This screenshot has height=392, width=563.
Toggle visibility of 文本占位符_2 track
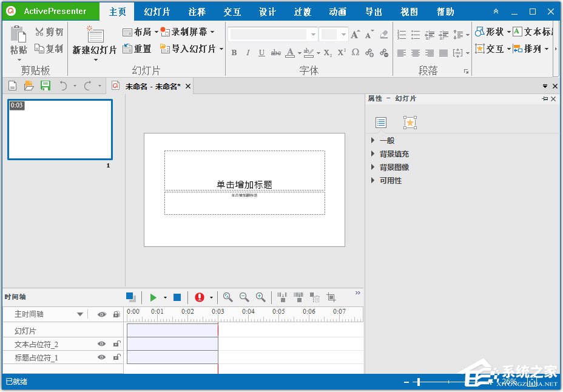pos(101,344)
